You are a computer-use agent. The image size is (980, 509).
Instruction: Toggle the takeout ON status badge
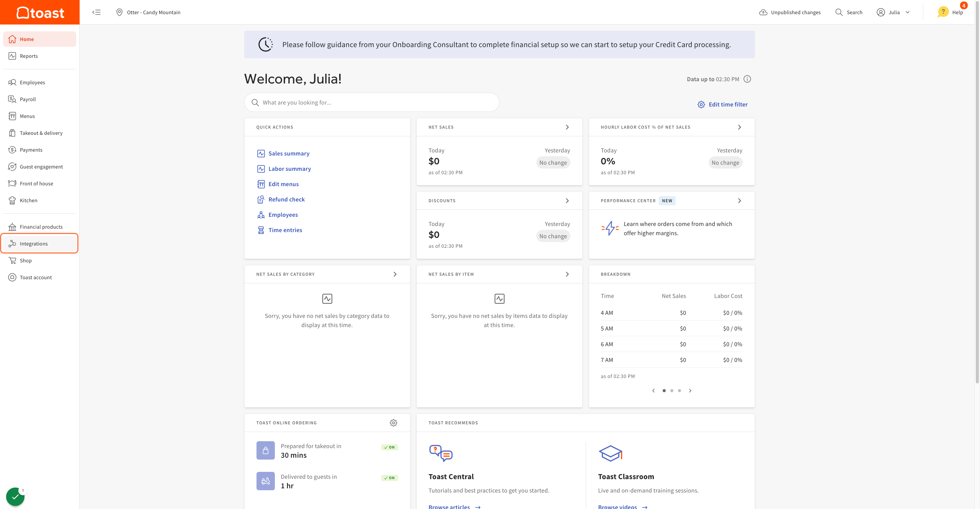[x=389, y=447]
